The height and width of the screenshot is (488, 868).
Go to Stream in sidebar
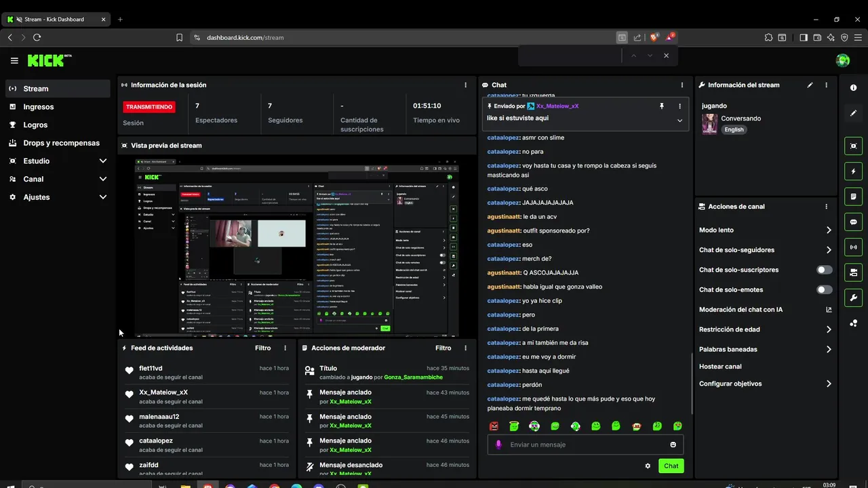point(58,89)
